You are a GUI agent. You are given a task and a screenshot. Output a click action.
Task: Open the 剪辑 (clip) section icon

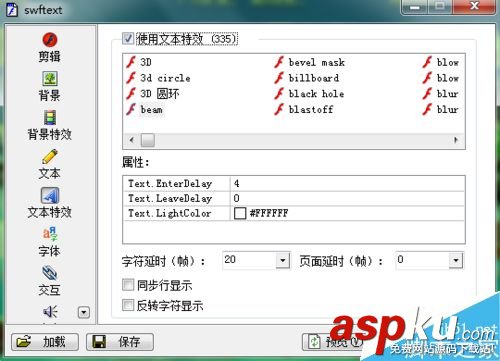pos(50,40)
